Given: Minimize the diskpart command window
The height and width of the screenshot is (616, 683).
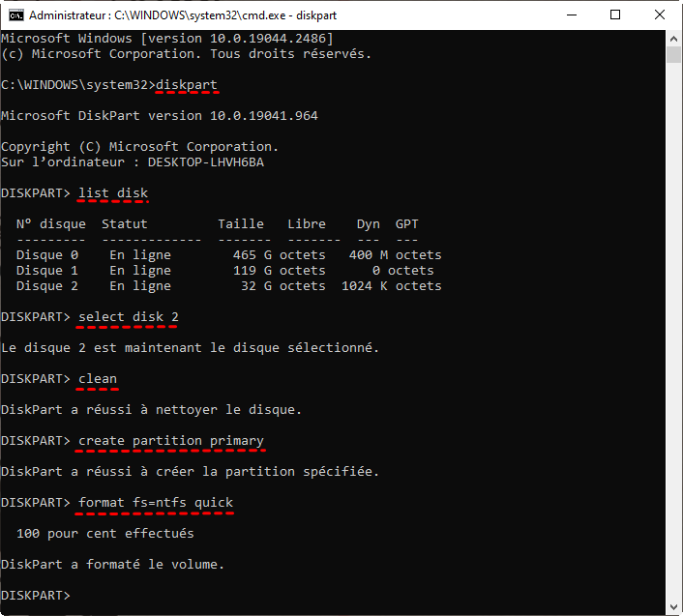Looking at the screenshot, I should point(572,15).
